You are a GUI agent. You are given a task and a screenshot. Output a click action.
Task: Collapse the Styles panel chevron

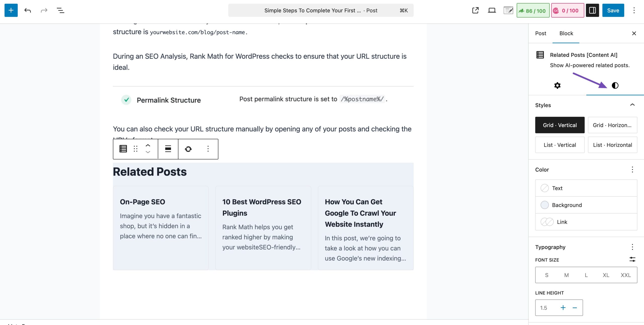coord(632,105)
